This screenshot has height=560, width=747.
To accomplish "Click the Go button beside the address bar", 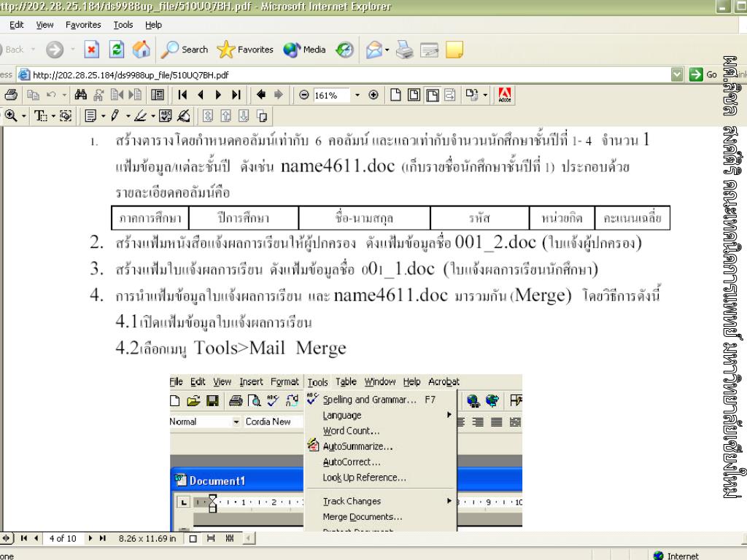I will (703, 75).
